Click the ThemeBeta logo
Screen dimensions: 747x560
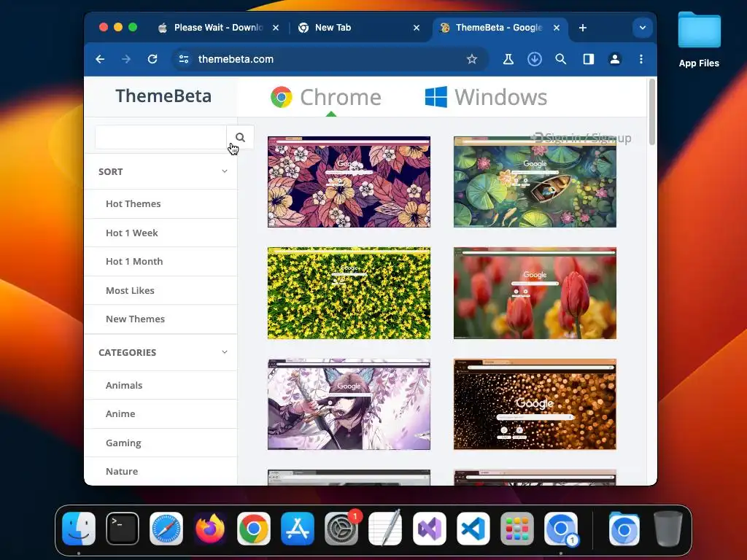[163, 96]
